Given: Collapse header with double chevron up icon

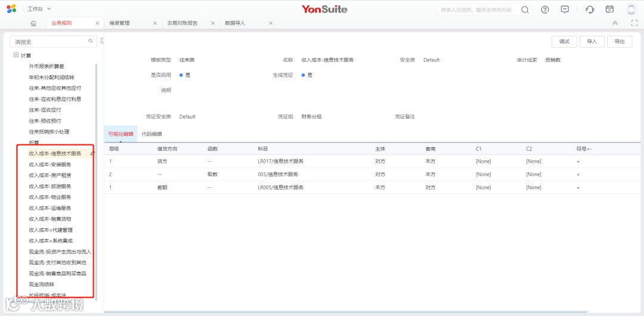Looking at the screenshot, I should [x=615, y=23].
